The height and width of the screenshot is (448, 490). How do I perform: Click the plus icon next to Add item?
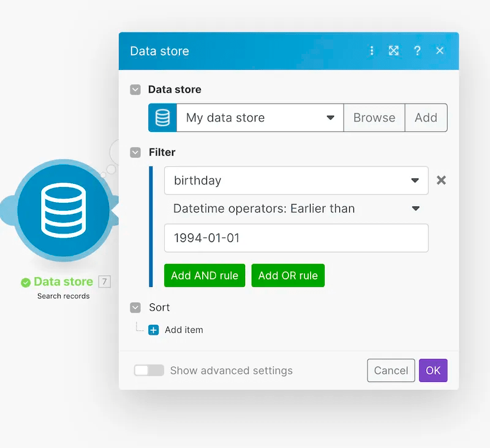click(x=153, y=330)
